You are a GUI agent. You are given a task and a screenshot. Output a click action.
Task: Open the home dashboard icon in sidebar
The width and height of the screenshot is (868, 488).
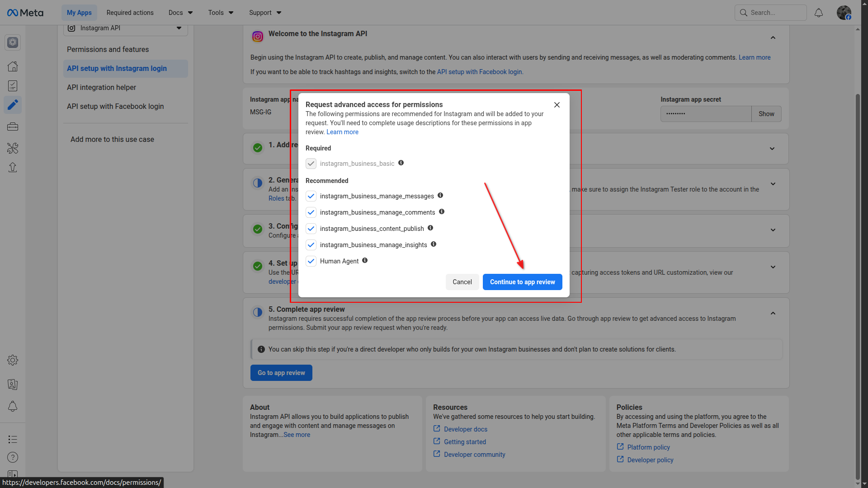(x=13, y=66)
